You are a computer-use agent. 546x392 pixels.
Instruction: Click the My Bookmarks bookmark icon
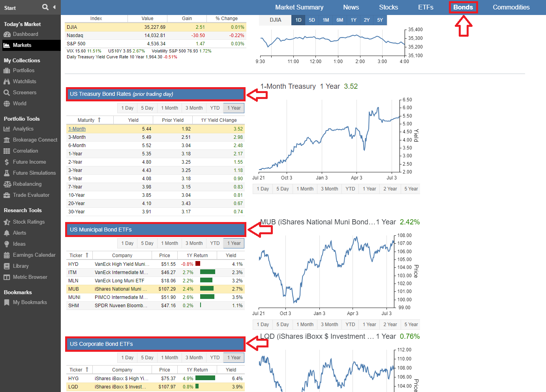click(x=7, y=302)
